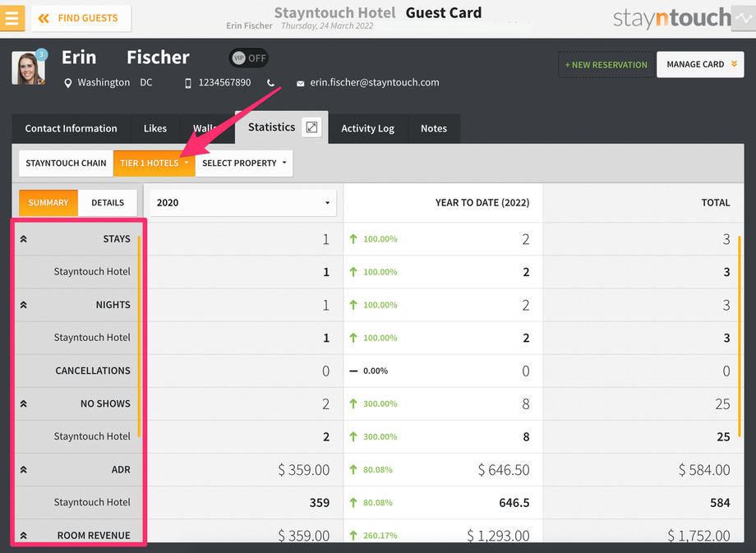756x553 pixels.
Task: Go back to Find Guests
Action: click(81, 18)
